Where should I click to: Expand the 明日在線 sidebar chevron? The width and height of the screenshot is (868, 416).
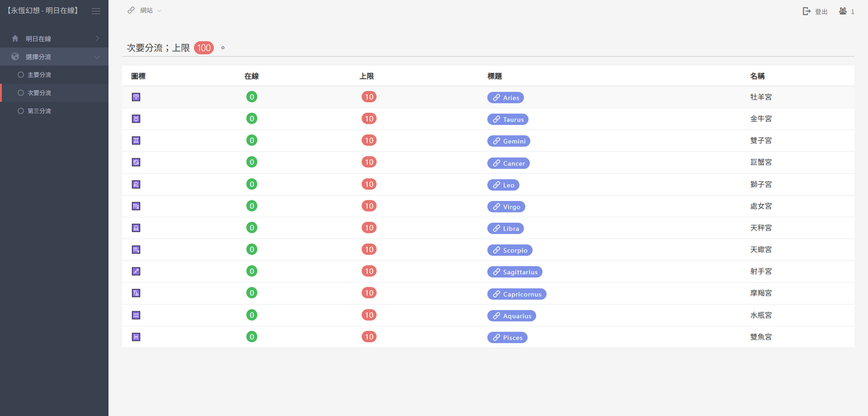pyautogui.click(x=97, y=39)
